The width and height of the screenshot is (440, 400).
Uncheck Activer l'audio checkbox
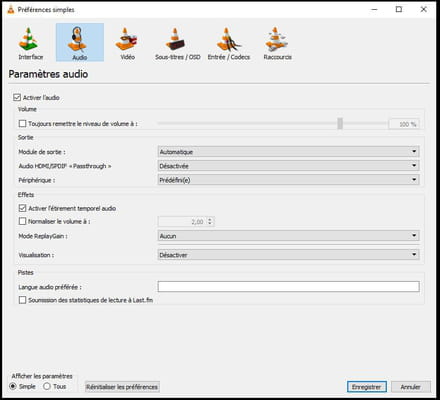point(17,97)
